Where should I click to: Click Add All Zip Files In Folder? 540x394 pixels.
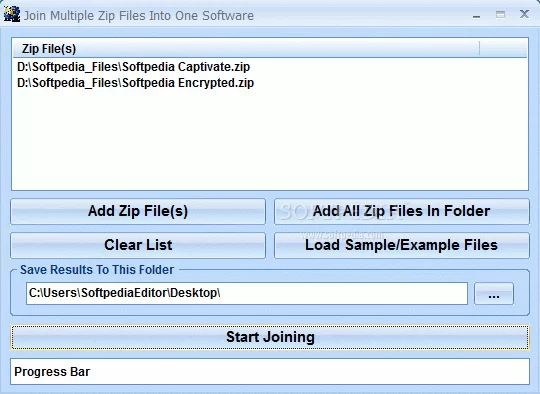pyautogui.click(x=402, y=211)
